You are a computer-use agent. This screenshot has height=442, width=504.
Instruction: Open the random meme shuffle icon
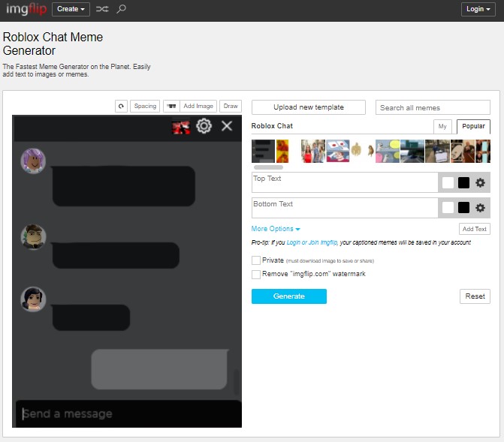(102, 9)
